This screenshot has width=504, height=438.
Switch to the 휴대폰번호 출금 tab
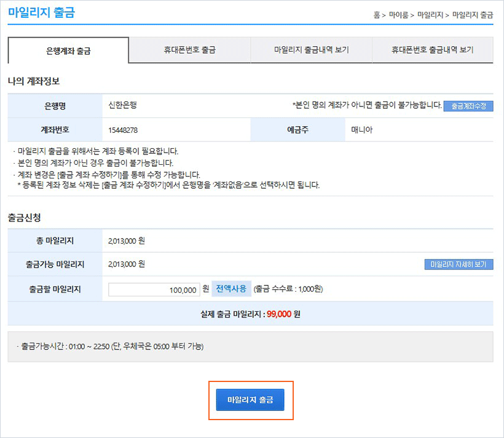click(x=189, y=50)
